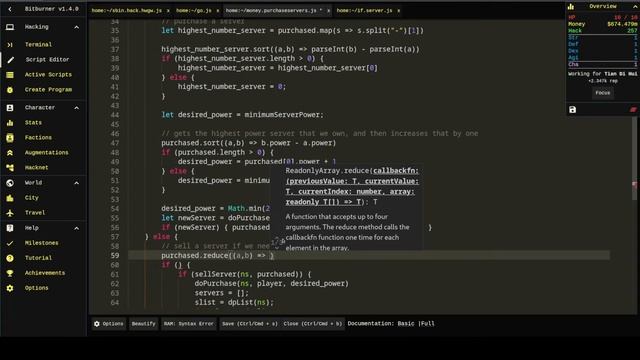Click the ReadonlyArray.reduce tooltip signature
The height and width of the screenshot is (360, 640).
pyautogui.click(x=352, y=186)
